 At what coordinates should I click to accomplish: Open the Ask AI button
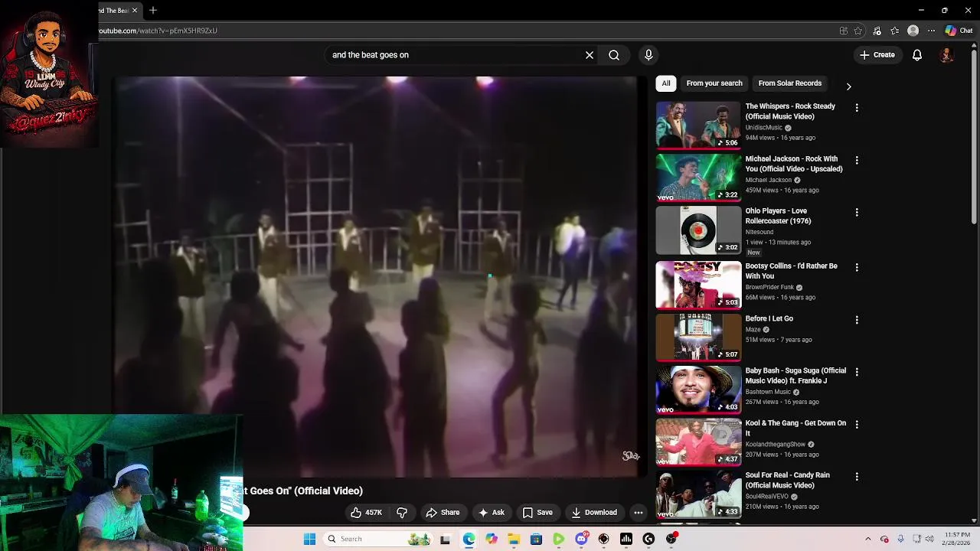tap(492, 513)
